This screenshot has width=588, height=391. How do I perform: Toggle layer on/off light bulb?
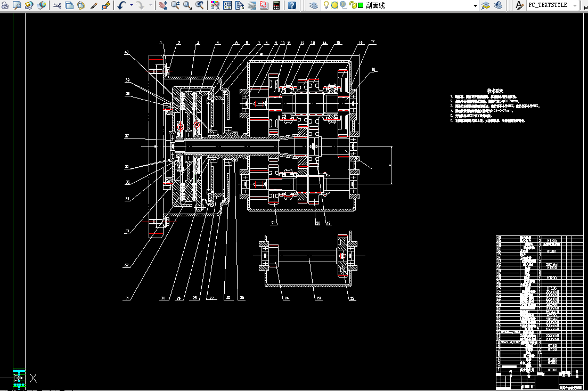click(326, 5)
